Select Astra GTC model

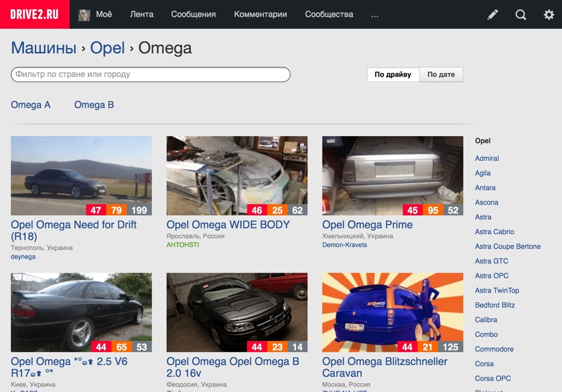click(492, 261)
